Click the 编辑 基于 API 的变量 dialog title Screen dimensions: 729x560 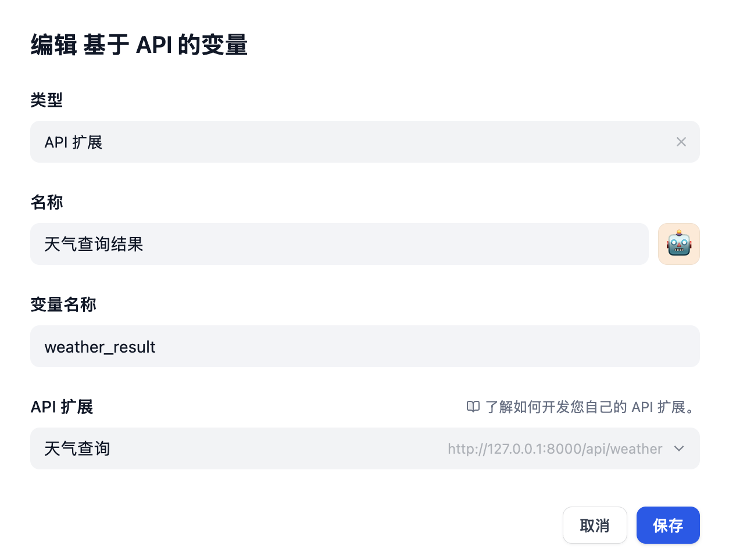coord(139,45)
